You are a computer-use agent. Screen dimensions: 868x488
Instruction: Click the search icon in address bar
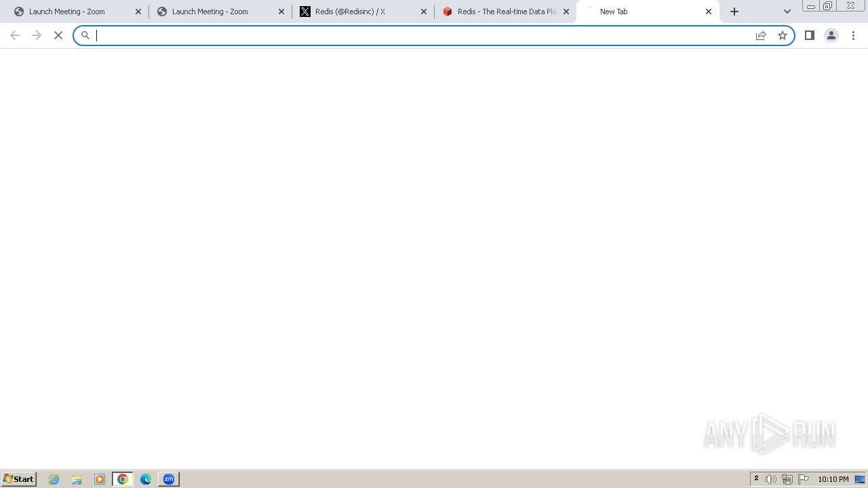pos(85,35)
